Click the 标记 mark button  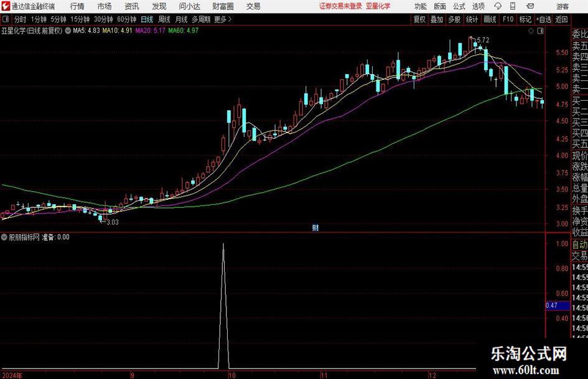[x=525, y=19]
